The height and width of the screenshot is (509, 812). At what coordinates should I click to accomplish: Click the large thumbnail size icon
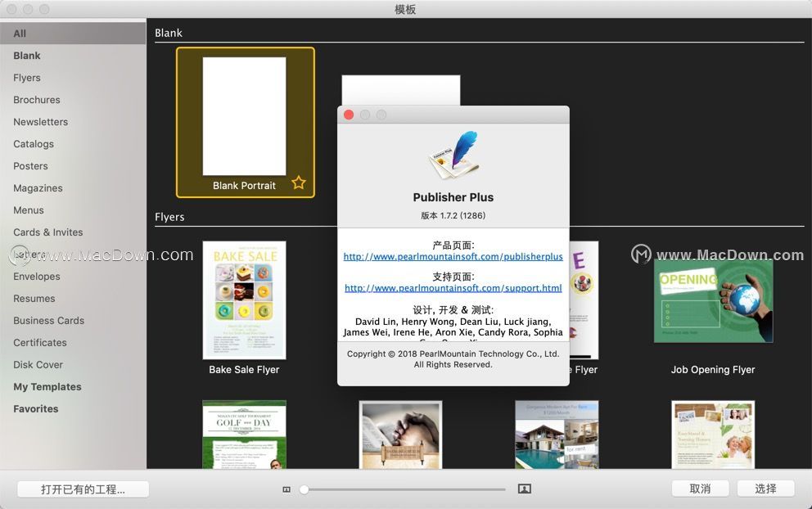(524, 489)
